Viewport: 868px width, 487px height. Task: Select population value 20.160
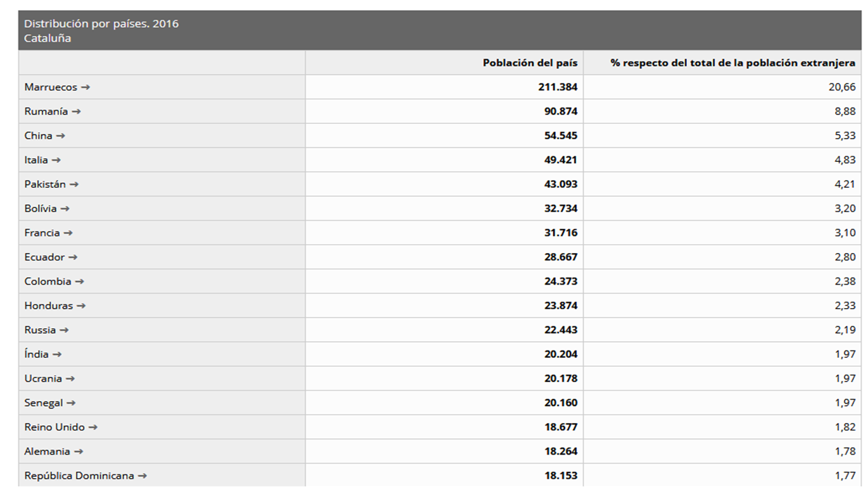click(x=560, y=403)
